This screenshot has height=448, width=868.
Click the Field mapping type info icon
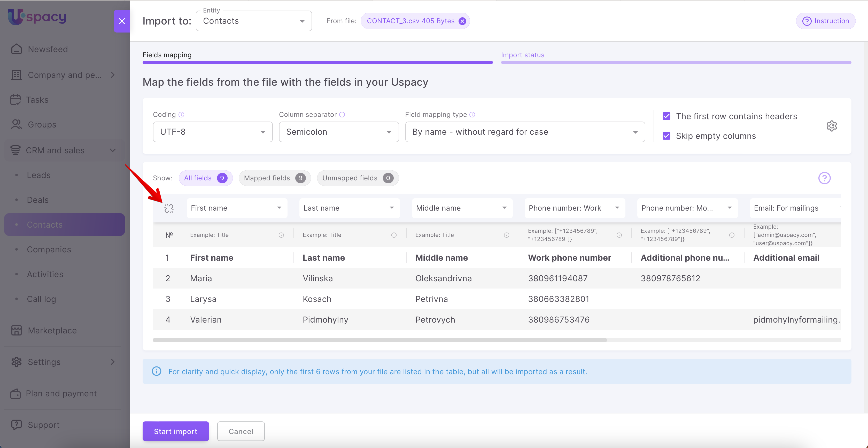click(472, 115)
